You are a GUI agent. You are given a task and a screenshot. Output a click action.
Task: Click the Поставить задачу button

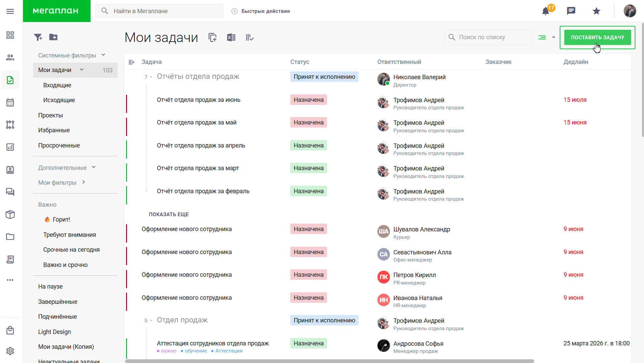[x=597, y=38]
